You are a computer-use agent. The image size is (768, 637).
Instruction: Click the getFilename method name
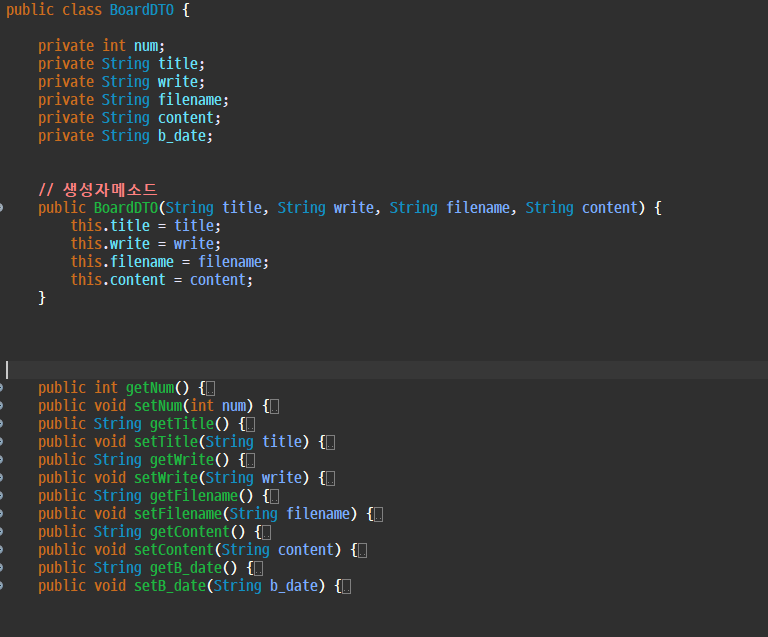click(x=194, y=496)
